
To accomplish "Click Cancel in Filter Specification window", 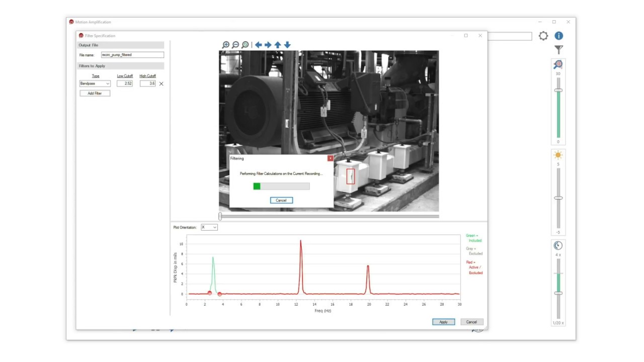I will point(471,322).
